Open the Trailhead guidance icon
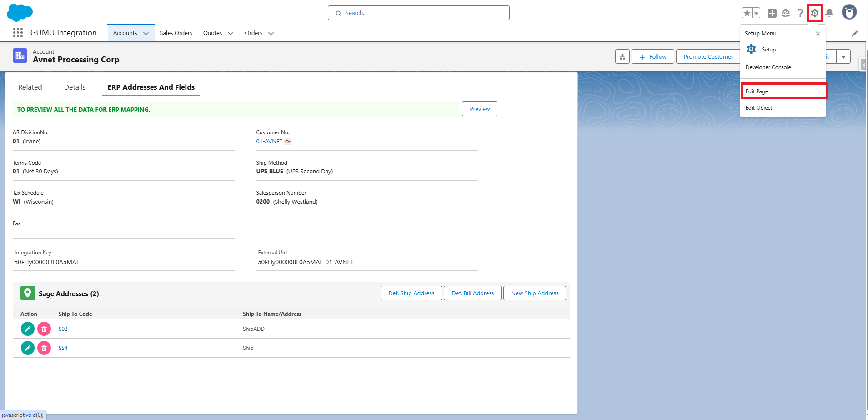This screenshot has width=868, height=420. [x=786, y=13]
